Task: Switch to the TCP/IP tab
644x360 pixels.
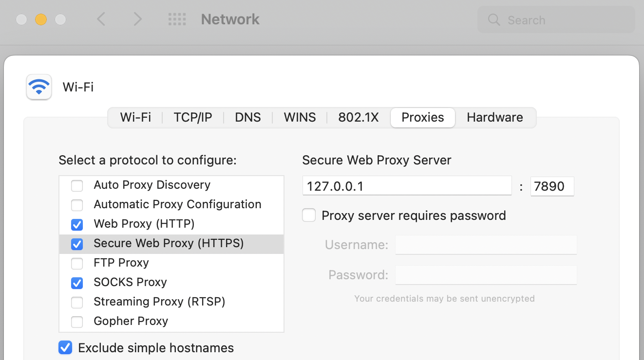Action: point(192,117)
